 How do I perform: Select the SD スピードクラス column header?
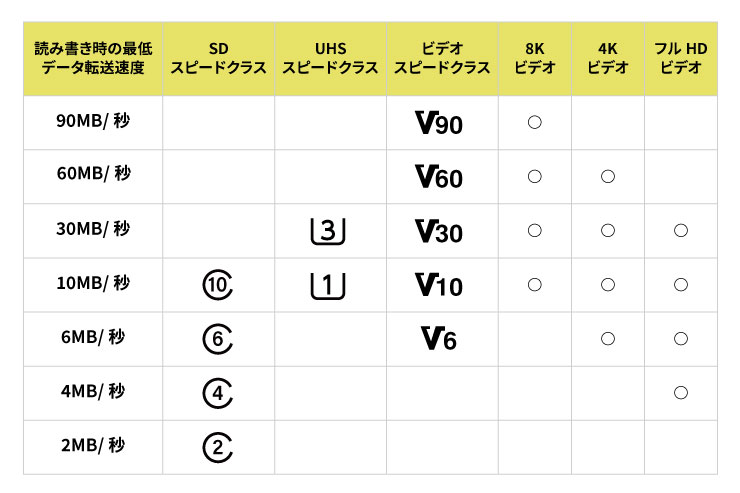(x=218, y=58)
